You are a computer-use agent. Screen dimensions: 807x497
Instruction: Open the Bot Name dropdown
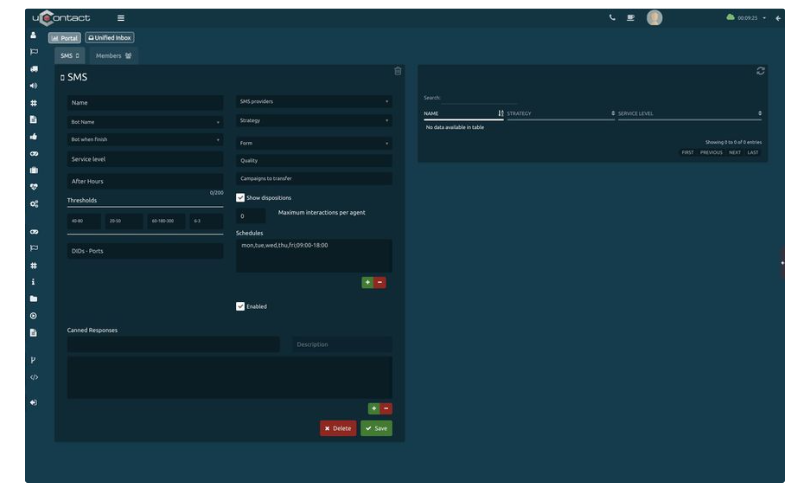tap(145, 122)
